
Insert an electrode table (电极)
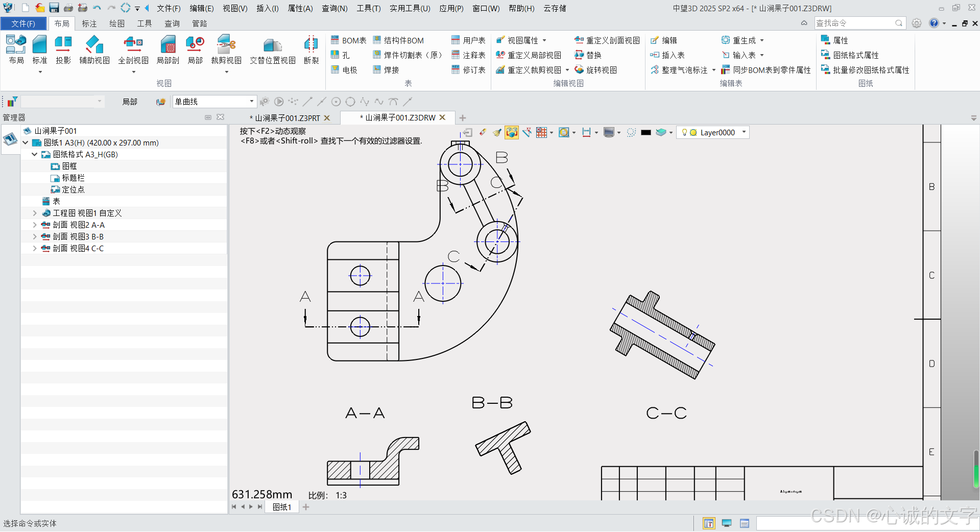344,70
